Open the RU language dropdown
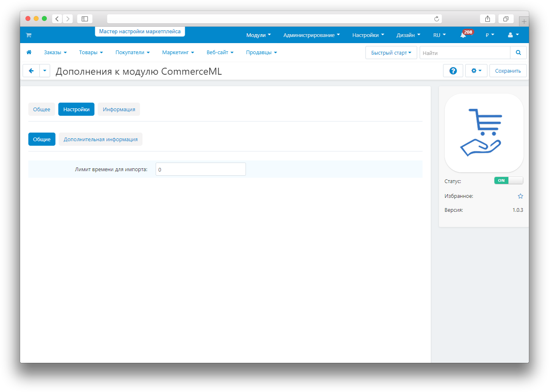 tap(439, 35)
